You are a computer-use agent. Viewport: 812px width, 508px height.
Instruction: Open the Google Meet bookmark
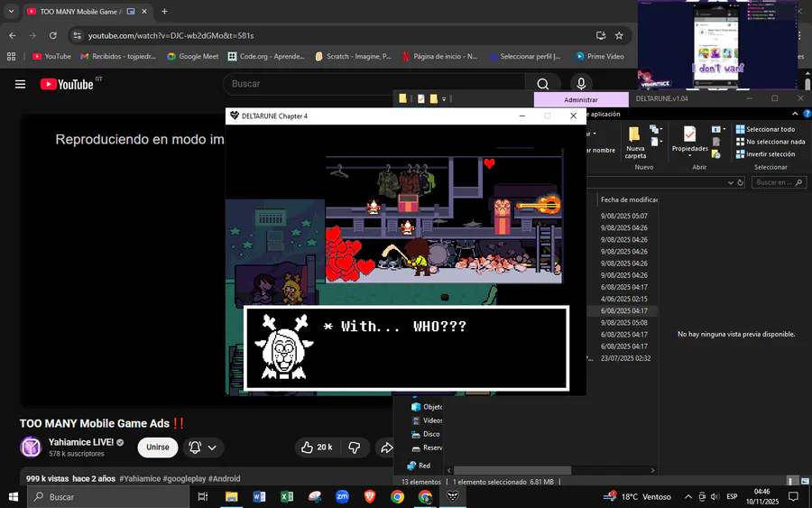[x=193, y=57]
